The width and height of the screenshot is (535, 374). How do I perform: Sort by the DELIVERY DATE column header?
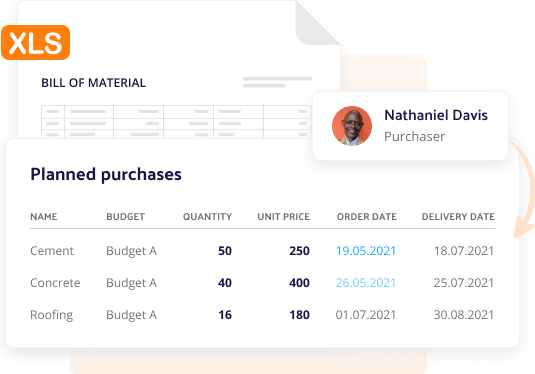click(x=458, y=217)
